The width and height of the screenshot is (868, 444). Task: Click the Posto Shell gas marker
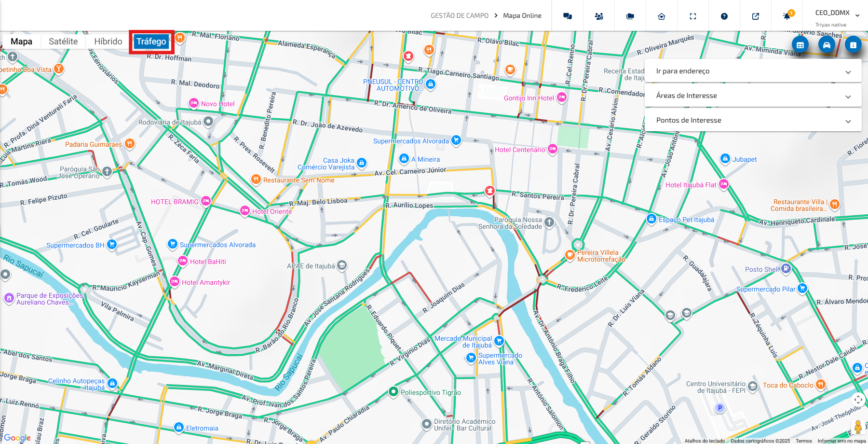coord(786,269)
